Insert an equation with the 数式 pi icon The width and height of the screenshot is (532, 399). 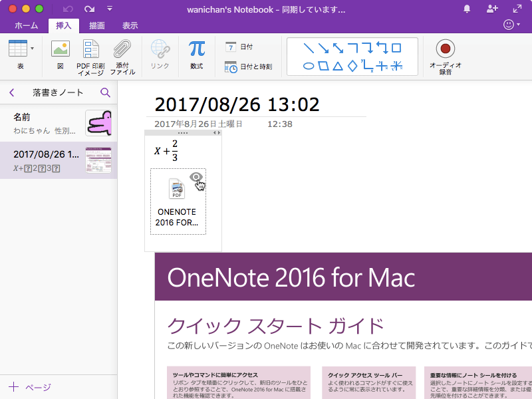[x=197, y=49]
